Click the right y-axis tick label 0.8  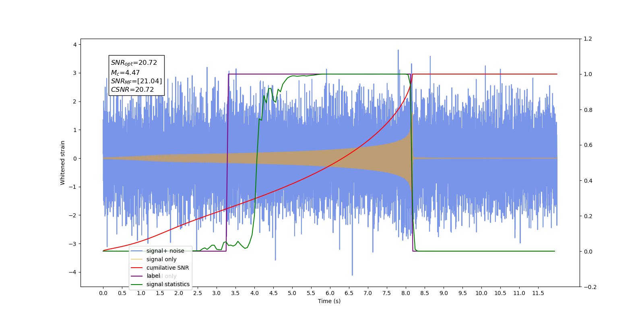click(588, 110)
